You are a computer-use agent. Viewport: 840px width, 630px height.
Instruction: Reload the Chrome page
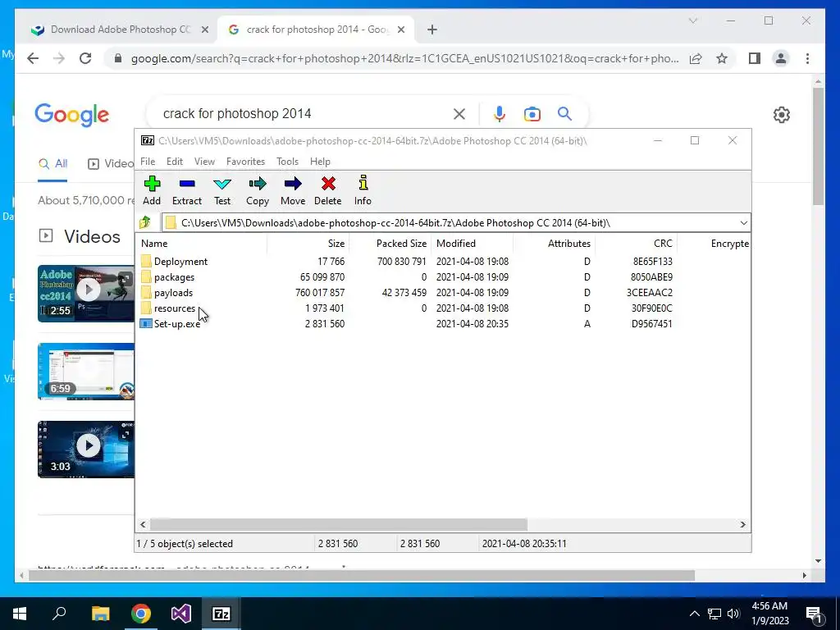tap(85, 58)
